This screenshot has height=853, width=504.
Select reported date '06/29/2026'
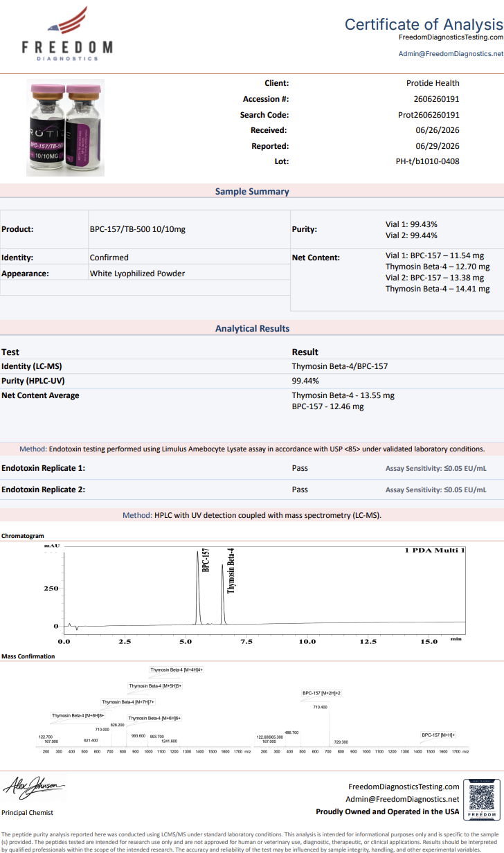point(438,146)
